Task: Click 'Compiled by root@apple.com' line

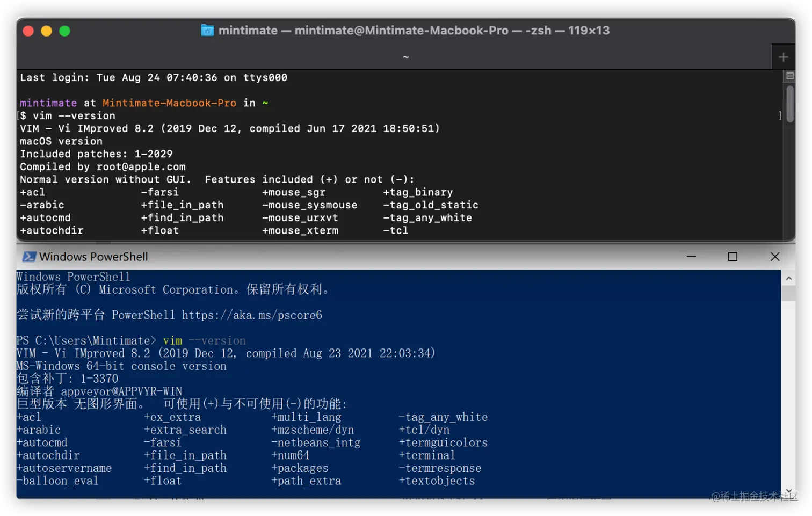Action: 103,167
